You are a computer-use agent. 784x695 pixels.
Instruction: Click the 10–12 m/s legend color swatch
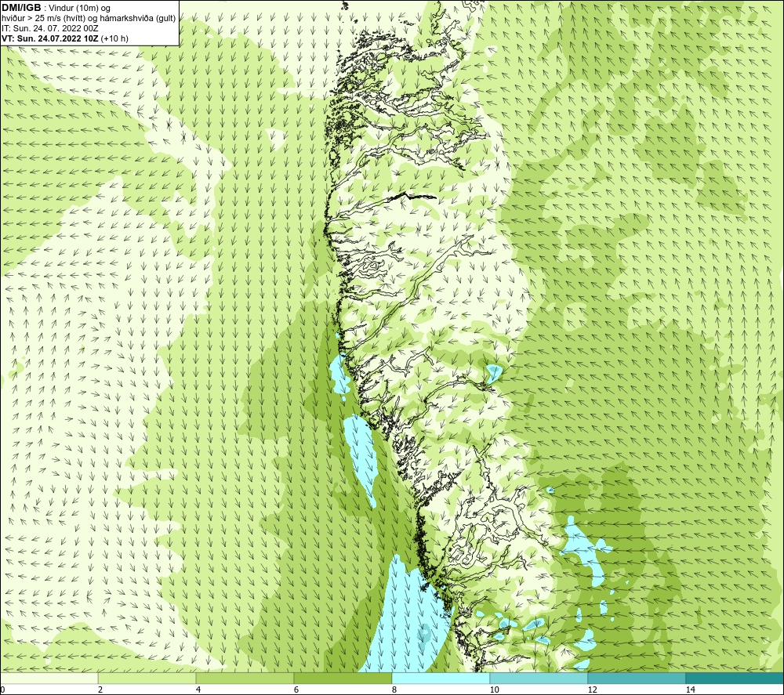click(x=539, y=678)
